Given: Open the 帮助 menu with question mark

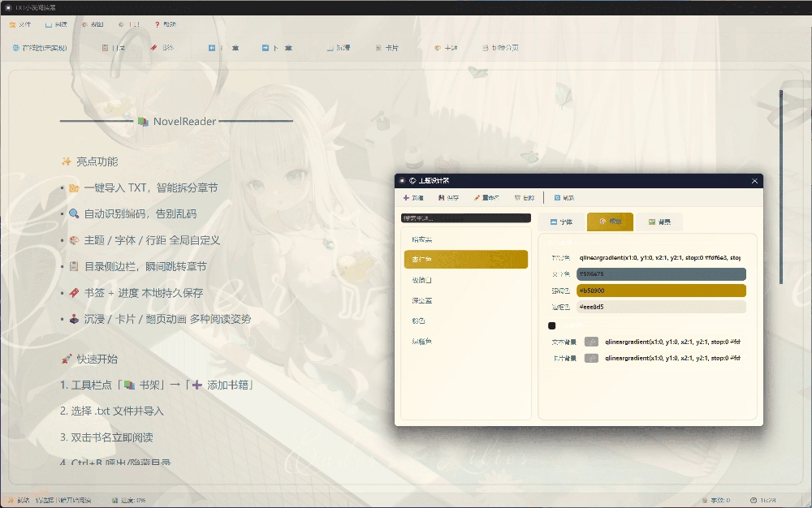Looking at the screenshot, I should [x=166, y=24].
